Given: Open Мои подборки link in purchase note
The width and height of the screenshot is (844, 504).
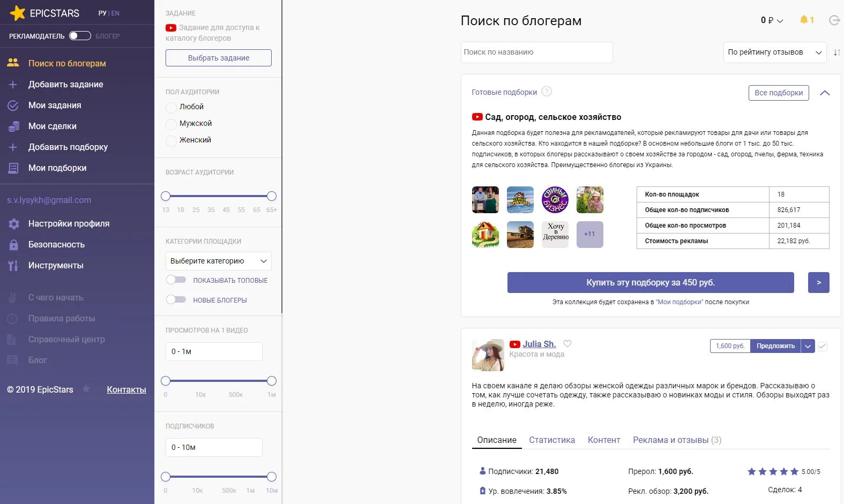Looking at the screenshot, I should point(679,302).
